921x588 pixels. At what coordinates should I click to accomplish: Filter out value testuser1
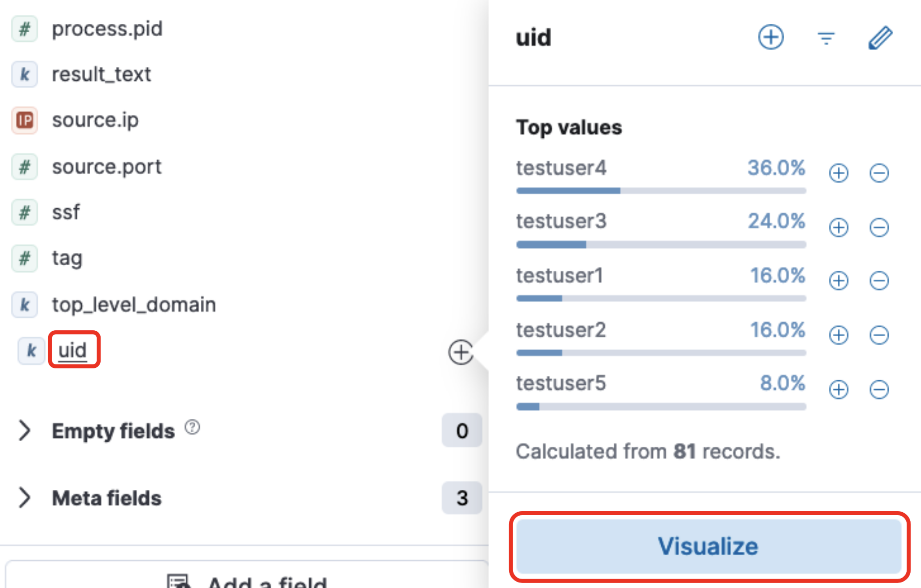(879, 281)
